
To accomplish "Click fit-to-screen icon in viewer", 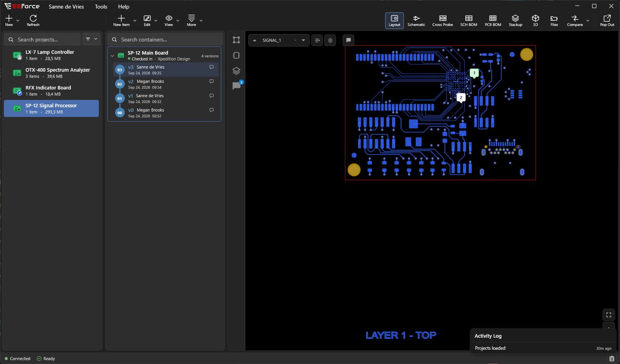I will [x=609, y=315].
